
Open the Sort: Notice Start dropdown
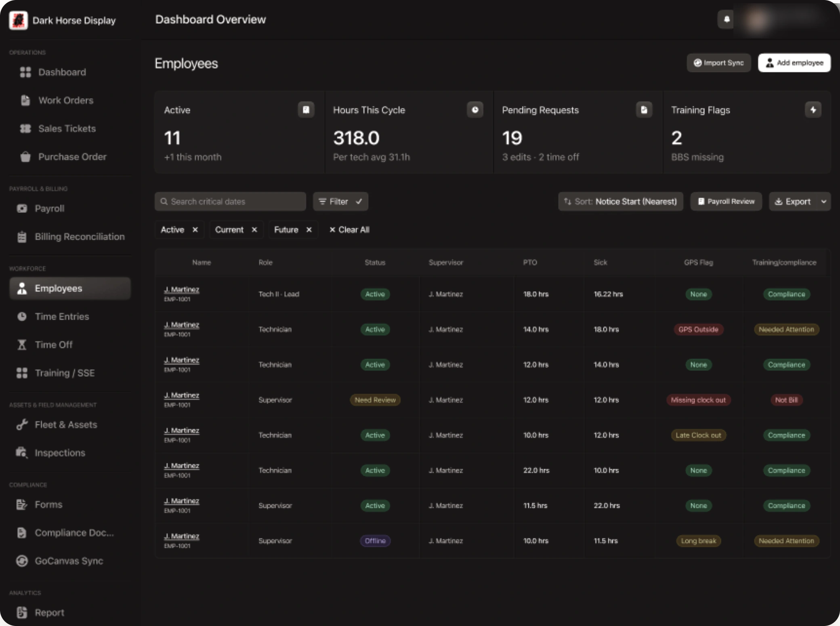coord(621,202)
